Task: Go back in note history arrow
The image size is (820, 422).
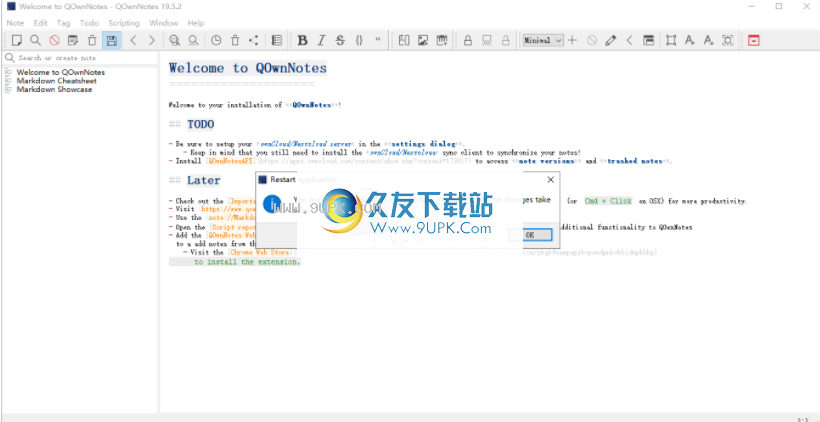Action: [133, 40]
